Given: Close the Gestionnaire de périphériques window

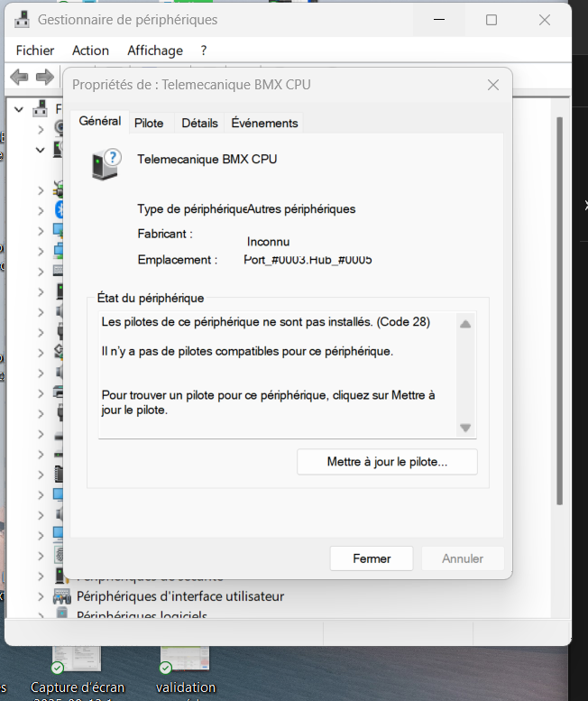Looking at the screenshot, I should click(545, 20).
